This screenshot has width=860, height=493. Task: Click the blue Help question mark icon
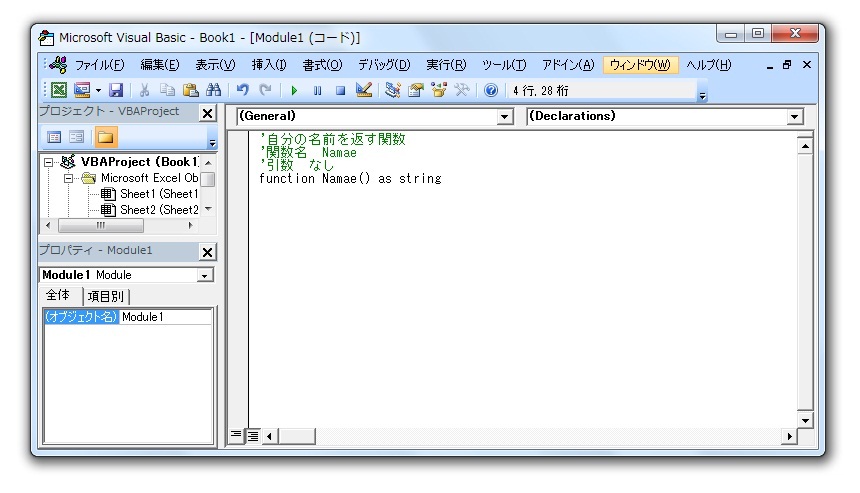[491, 90]
